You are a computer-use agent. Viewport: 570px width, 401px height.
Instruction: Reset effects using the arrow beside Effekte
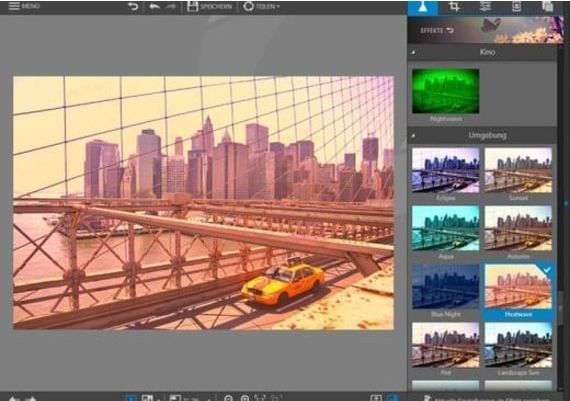click(x=450, y=31)
